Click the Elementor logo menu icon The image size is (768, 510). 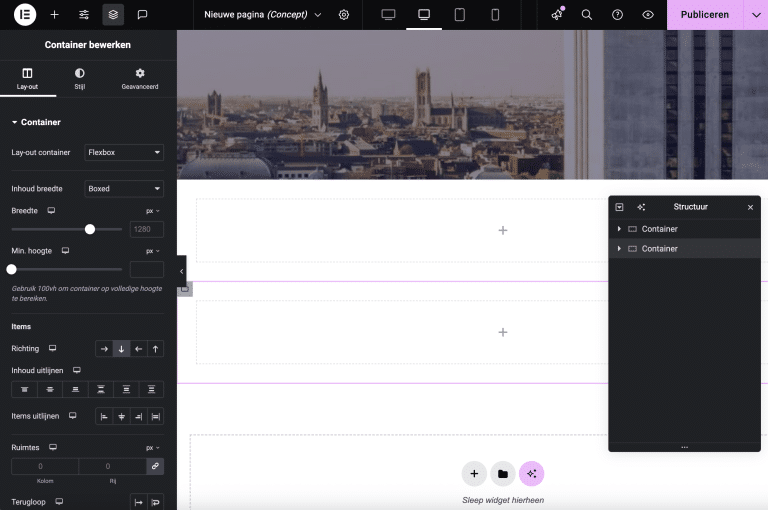point(25,15)
